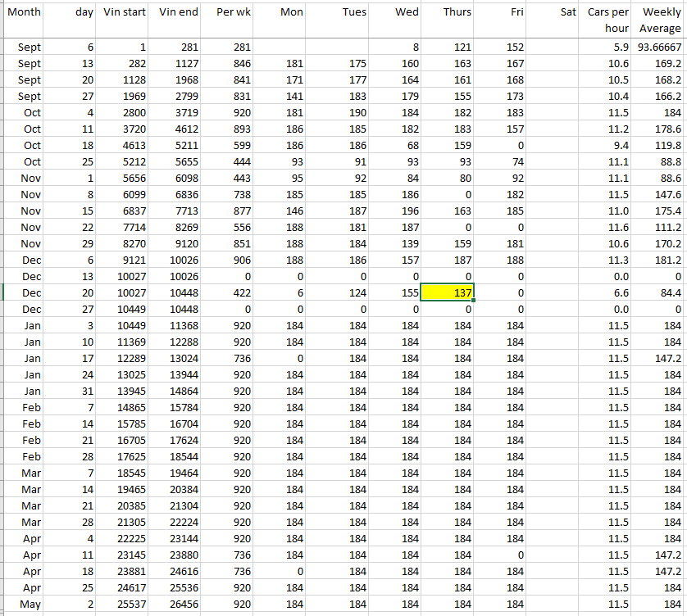Select the Fri cell containing 74
Screen dimensions: 687x616
coord(500,161)
